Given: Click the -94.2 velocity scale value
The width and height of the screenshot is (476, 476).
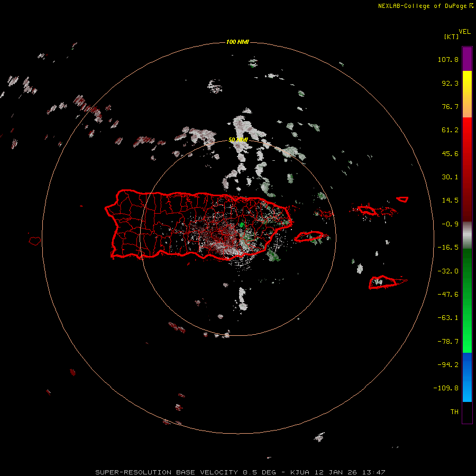Looking at the screenshot, I should pyautogui.click(x=448, y=365).
